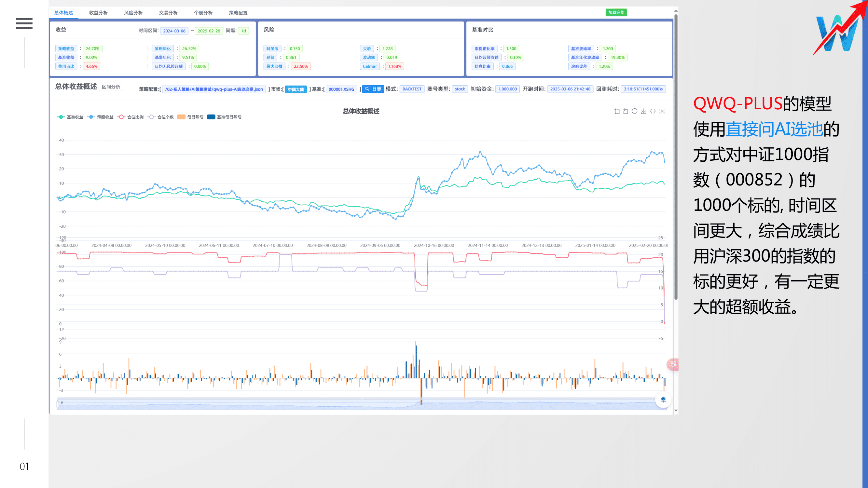This screenshot has width=868, height=488.
Task: Click the 日志 log button
Action: pyautogui.click(x=373, y=89)
